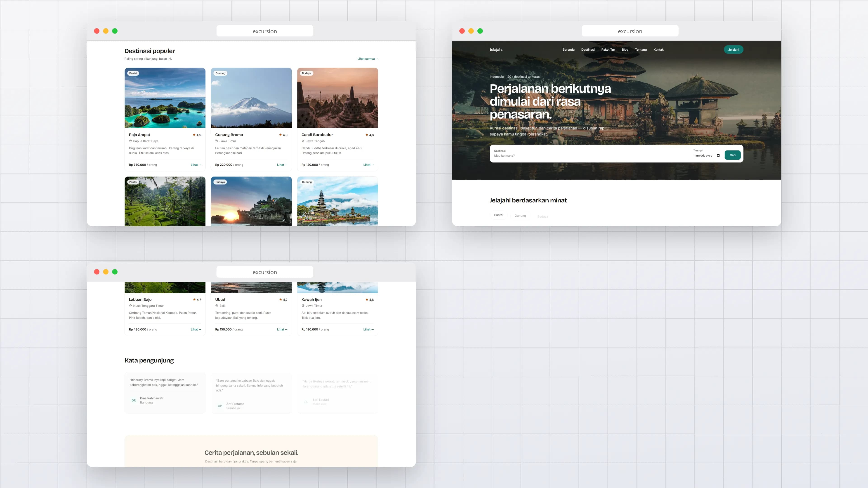Click the Candi Borobudur photo thumbnail

tap(337, 98)
